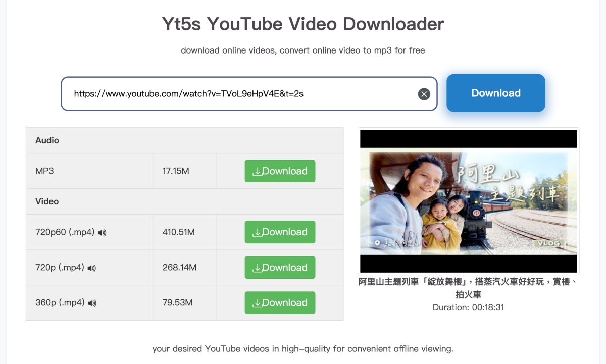Click the YouTube URL input field
Viewport: 606px width, 364px height.
pos(249,94)
